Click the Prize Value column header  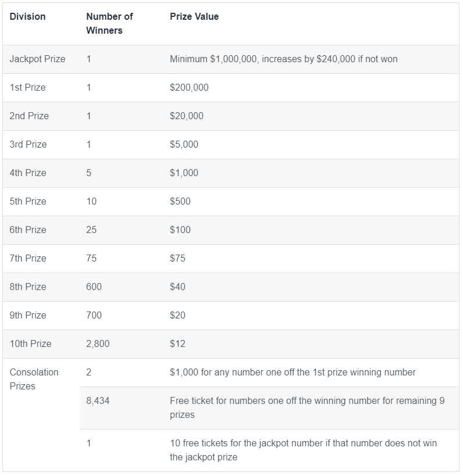coord(194,17)
